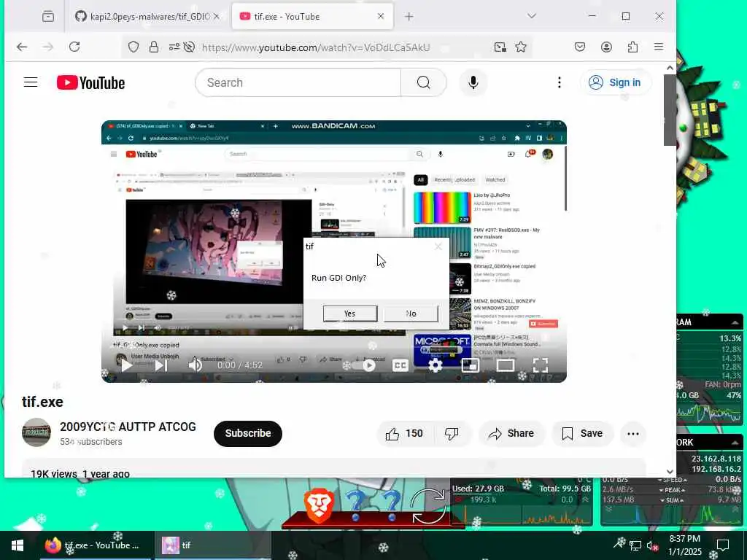This screenshot has height=560, width=747.
Task: Show site security lock information
Action: click(x=153, y=47)
